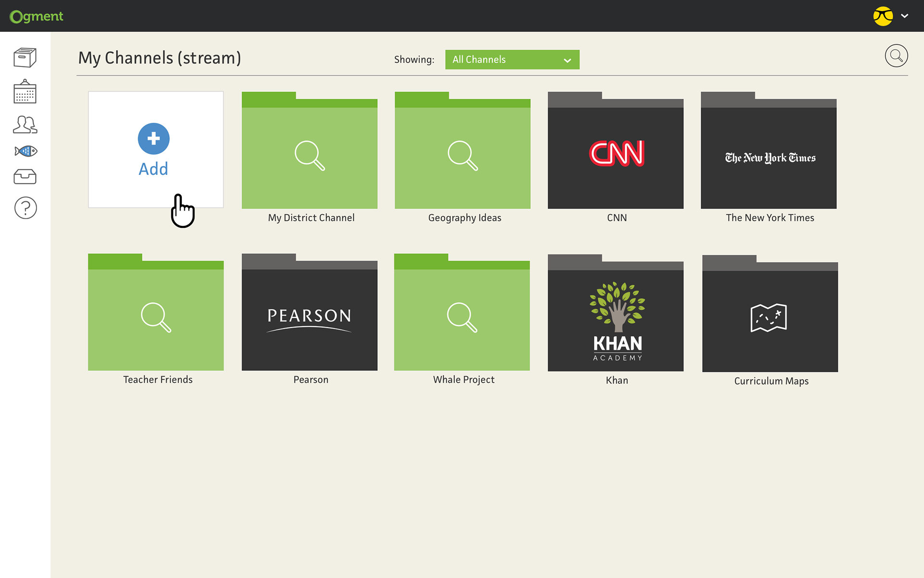The image size is (924, 578).
Task: Open the fish stream sidebar icon
Action: pyautogui.click(x=26, y=151)
